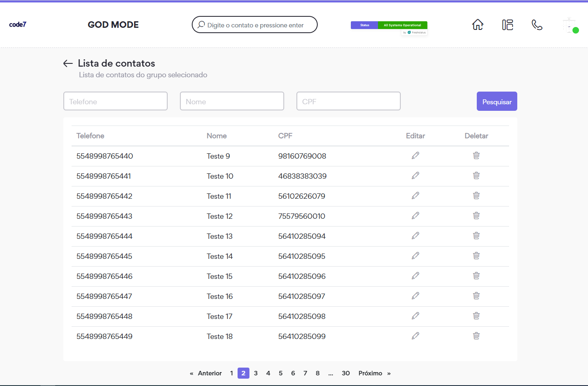Viewport: 588px width, 386px height.
Task: Click the phone icon in the header
Action: [x=537, y=25]
